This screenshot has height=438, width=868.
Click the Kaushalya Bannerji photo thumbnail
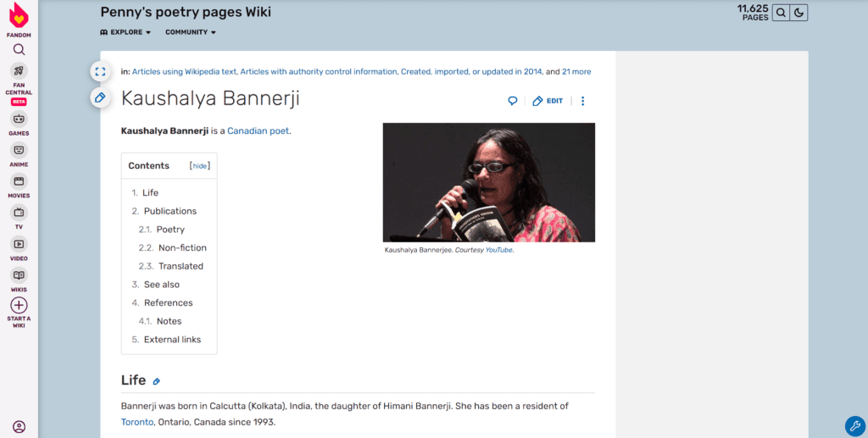(489, 182)
